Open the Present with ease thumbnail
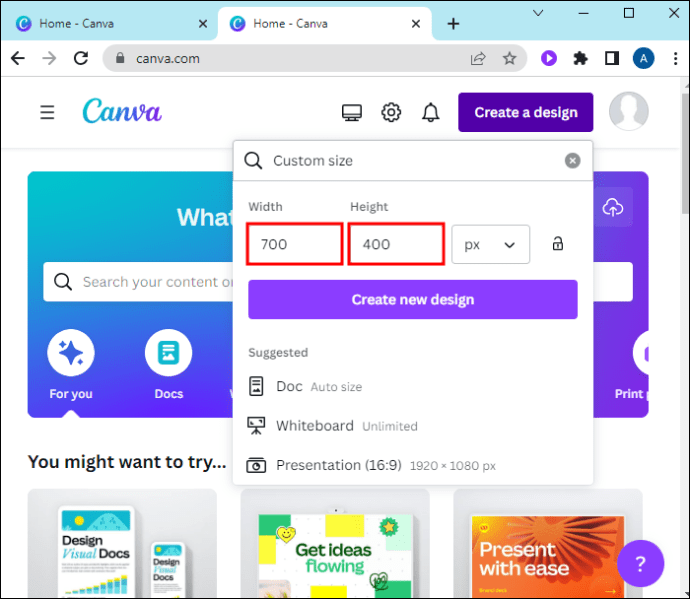 click(x=548, y=543)
